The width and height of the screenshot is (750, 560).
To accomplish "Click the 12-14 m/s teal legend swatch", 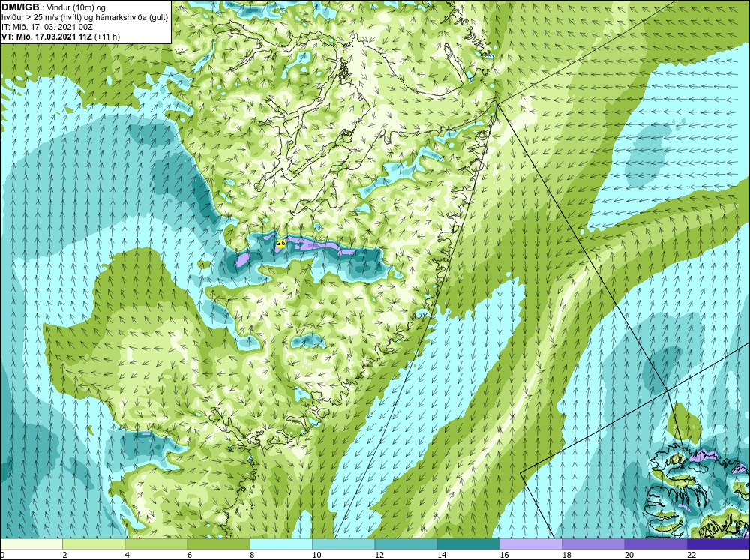I will 406,544.
